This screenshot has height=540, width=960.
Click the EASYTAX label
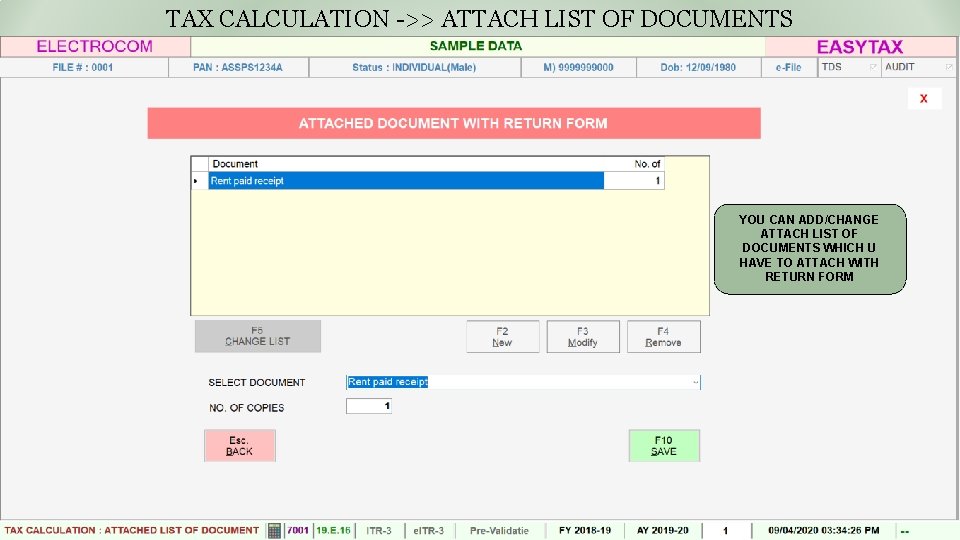coord(860,47)
